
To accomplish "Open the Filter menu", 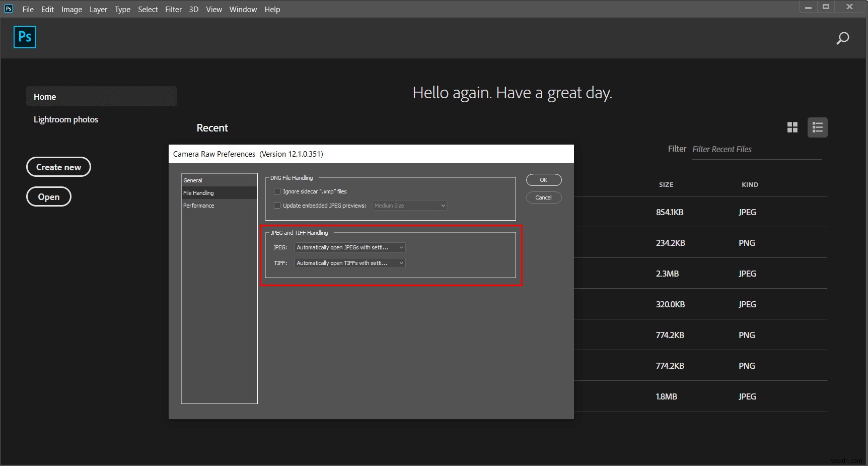I will [x=173, y=9].
